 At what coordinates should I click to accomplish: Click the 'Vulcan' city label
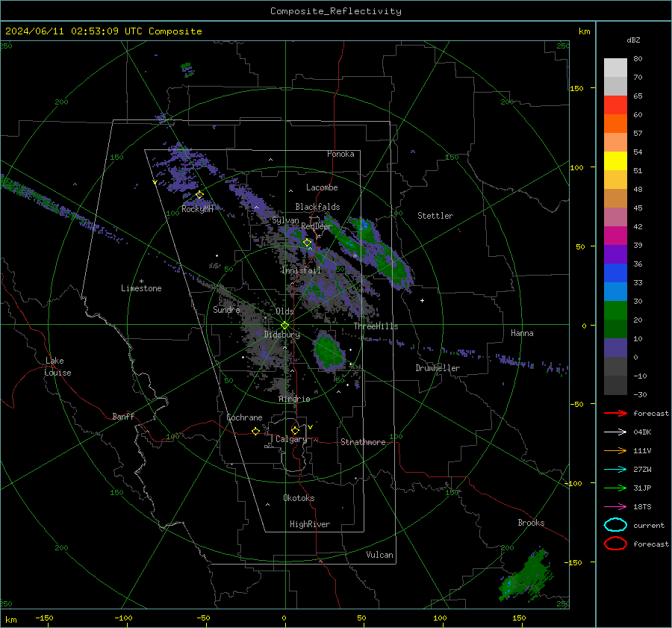380,555
